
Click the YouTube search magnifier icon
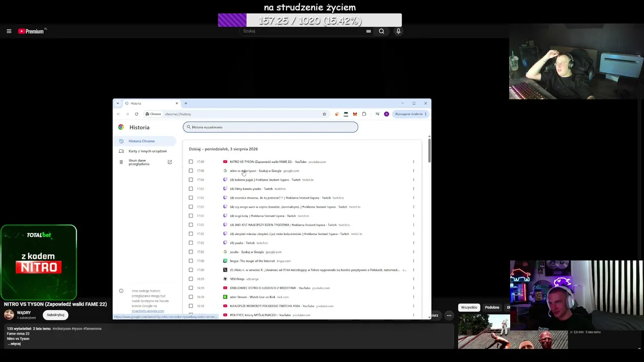(x=381, y=31)
